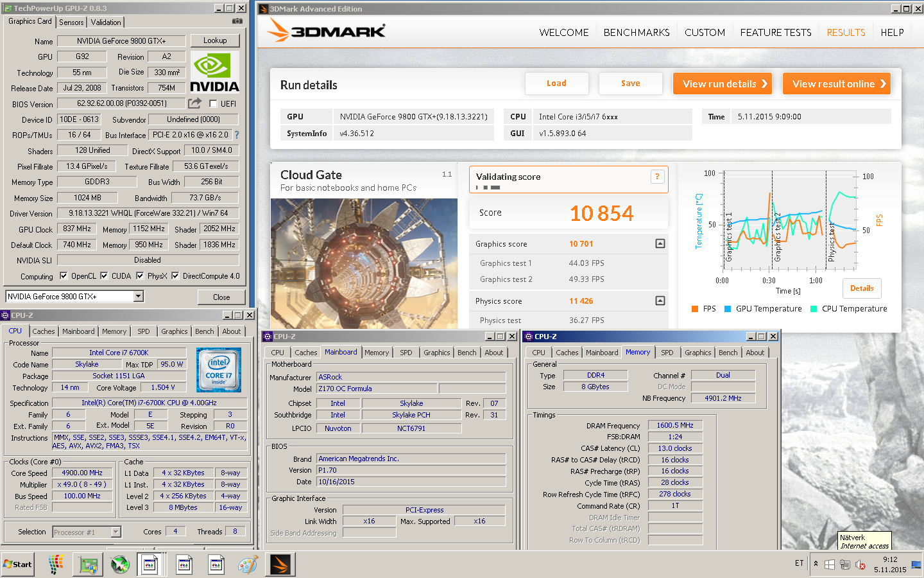Click the show desktop icon near clock
This screenshot has width=924, height=578.
click(915, 565)
